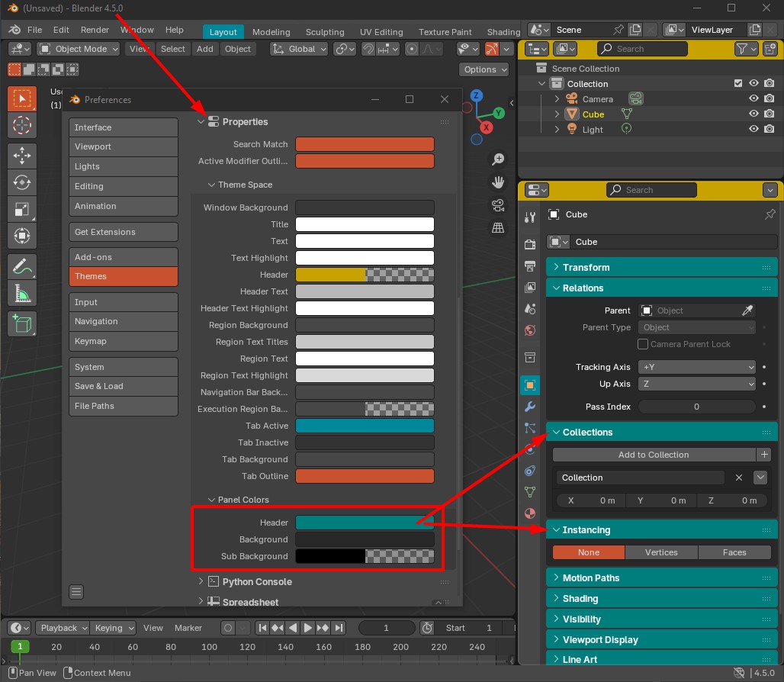Open the Render properties tab

(530, 244)
